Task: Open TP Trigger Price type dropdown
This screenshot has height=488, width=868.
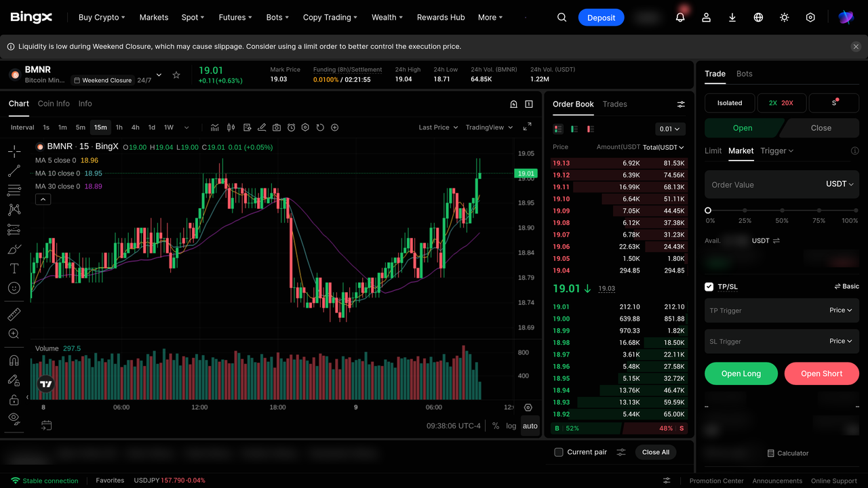Action: [x=841, y=310]
